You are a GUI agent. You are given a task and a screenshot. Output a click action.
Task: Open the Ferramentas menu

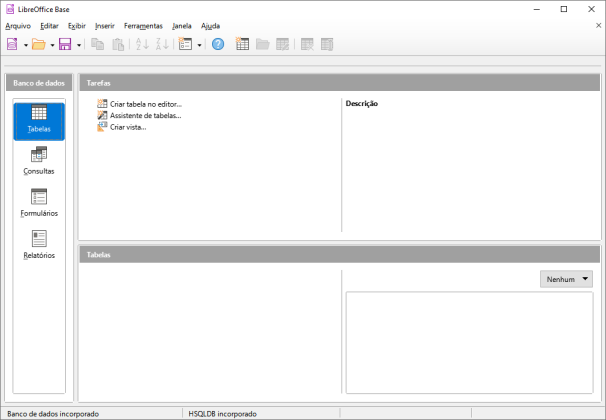tap(143, 26)
